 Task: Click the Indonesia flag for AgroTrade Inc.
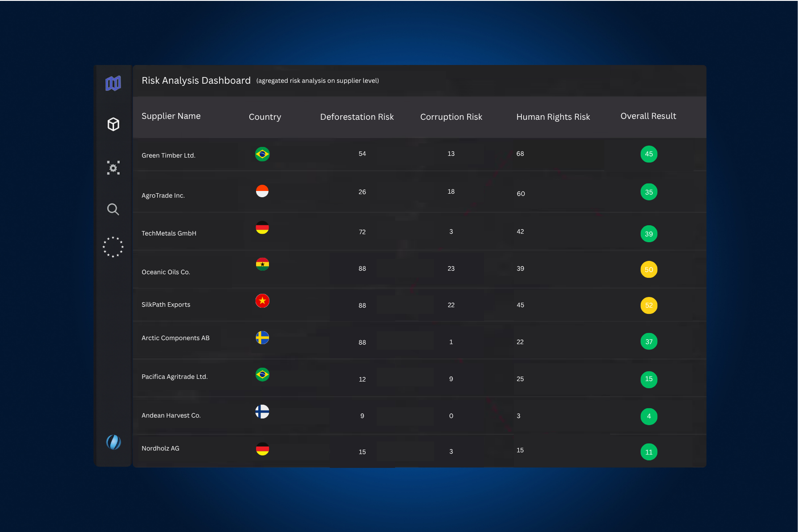tap(262, 191)
